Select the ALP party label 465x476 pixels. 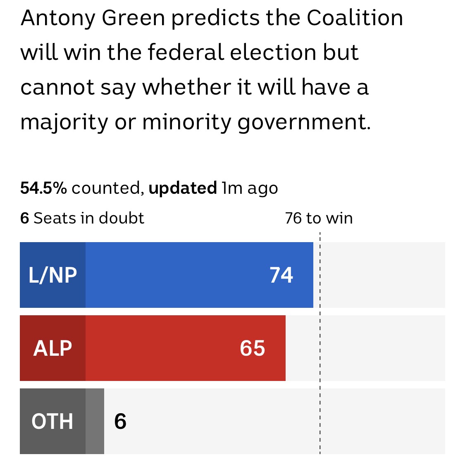coord(52,348)
